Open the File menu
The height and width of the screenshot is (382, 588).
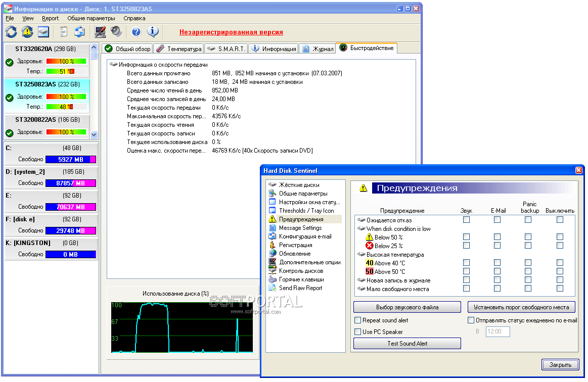(10, 18)
